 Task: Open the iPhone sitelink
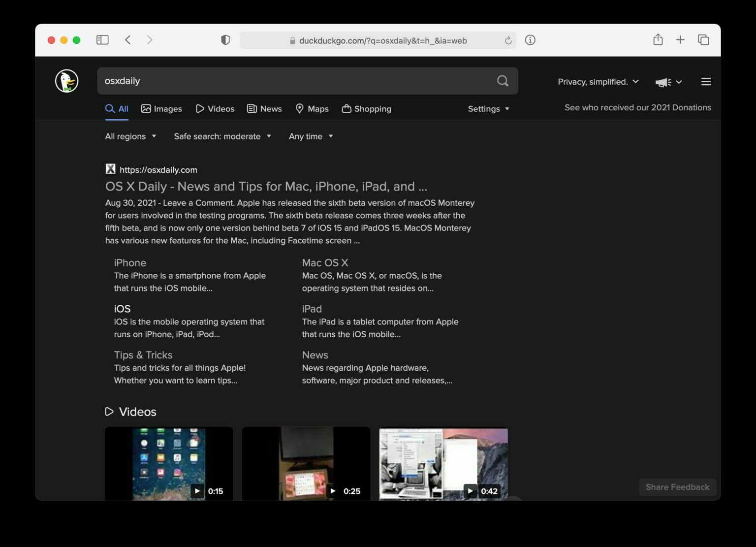130,263
